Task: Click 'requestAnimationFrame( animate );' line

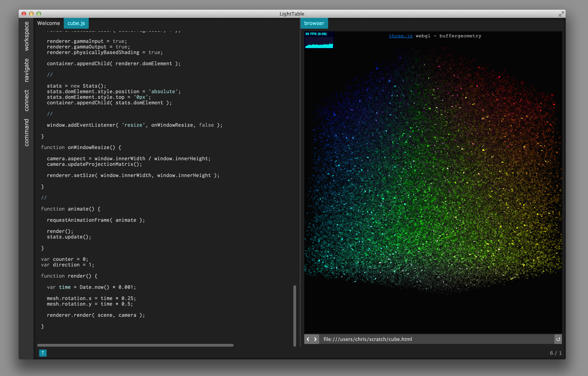Action: click(96, 220)
